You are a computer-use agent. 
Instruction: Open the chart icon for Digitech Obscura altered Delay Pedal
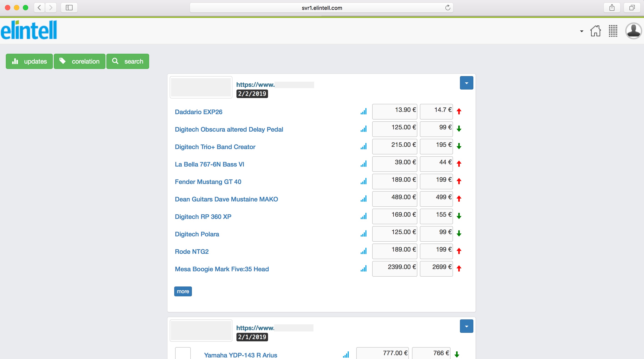(363, 129)
